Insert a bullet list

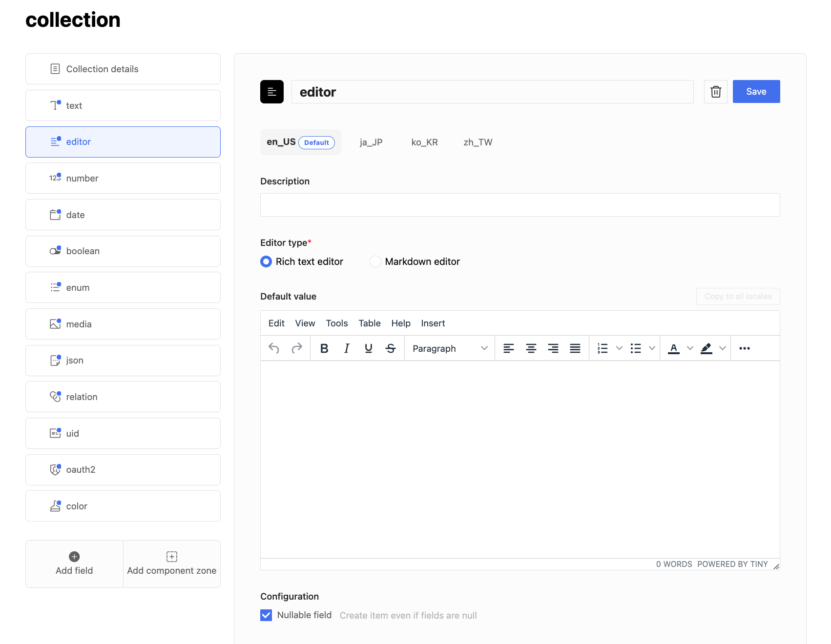pyautogui.click(x=636, y=348)
